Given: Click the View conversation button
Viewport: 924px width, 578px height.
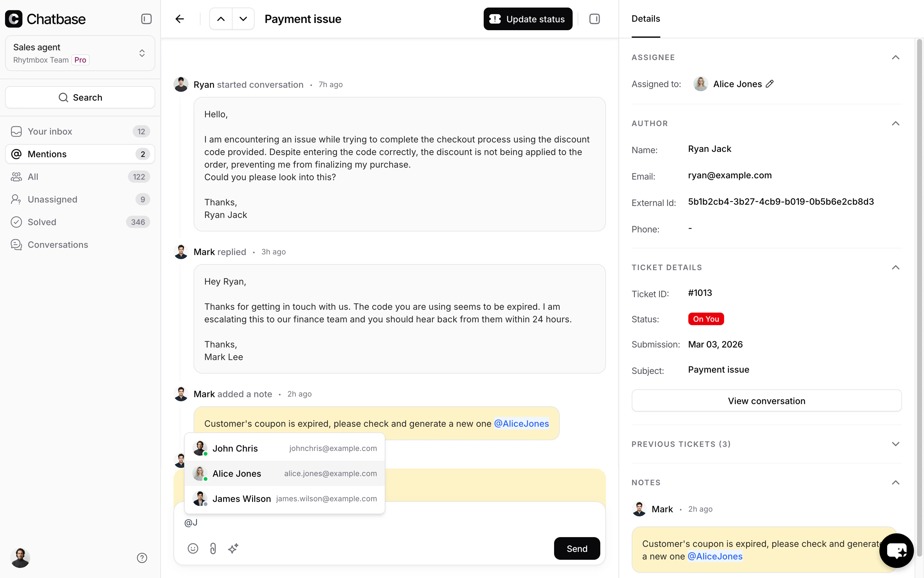Looking at the screenshot, I should click(x=766, y=401).
